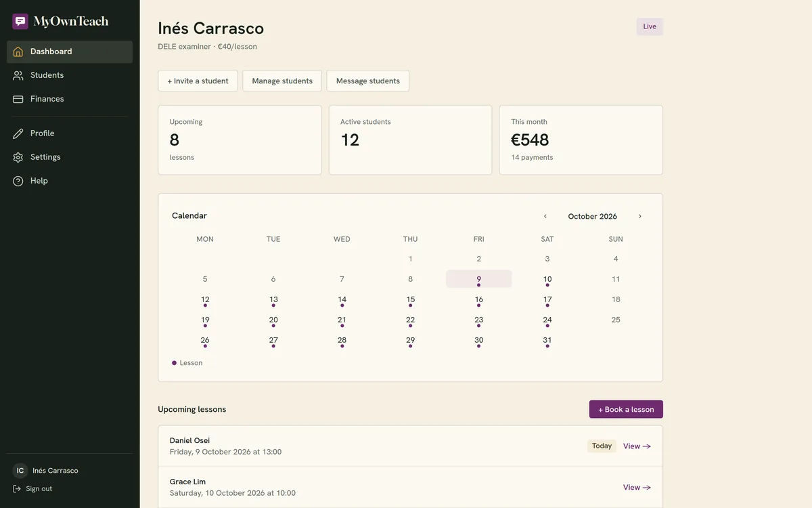The height and width of the screenshot is (508, 812).
Task: Select the Help label in the sidebar
Action: (x=39, y=181)
